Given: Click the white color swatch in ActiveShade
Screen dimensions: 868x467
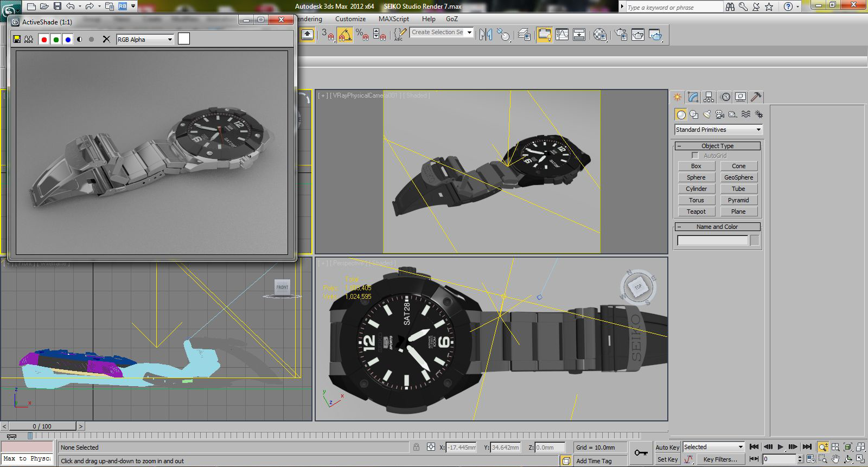Looking at the screenshot, I should tap(184, 39).
